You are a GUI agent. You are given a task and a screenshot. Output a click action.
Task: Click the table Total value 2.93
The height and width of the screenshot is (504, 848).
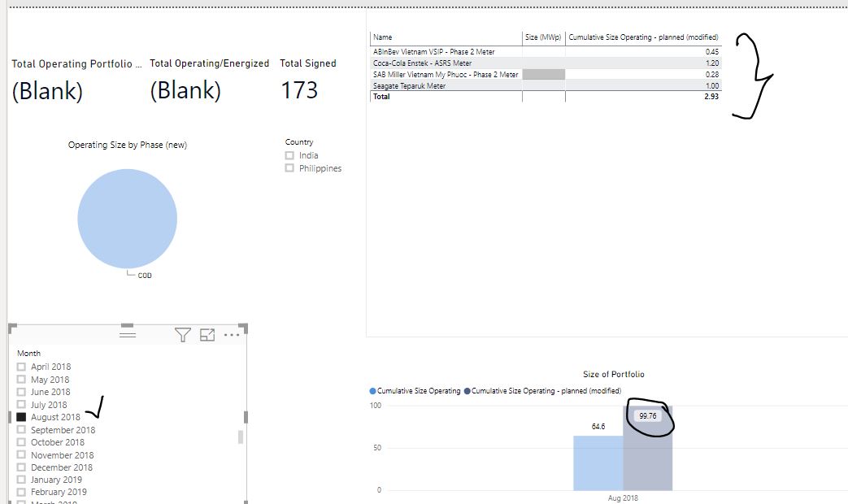[x=711, y=97]
